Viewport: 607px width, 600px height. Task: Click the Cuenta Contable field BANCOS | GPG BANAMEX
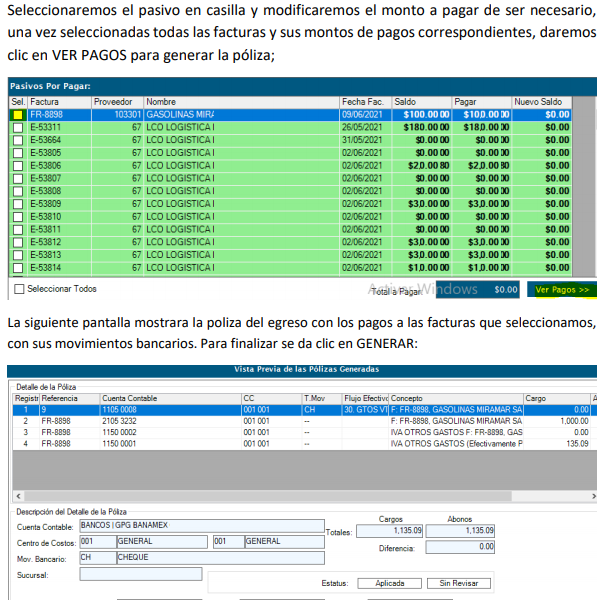click(x=202, y=525)
